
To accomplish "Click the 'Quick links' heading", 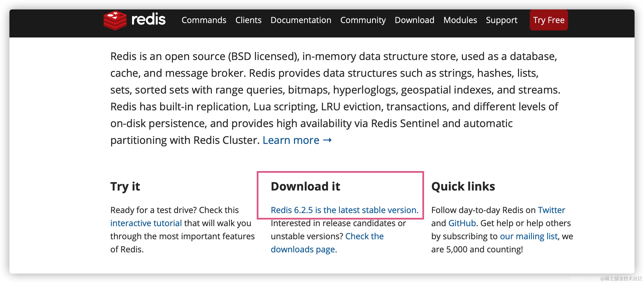I will point(463,187).
